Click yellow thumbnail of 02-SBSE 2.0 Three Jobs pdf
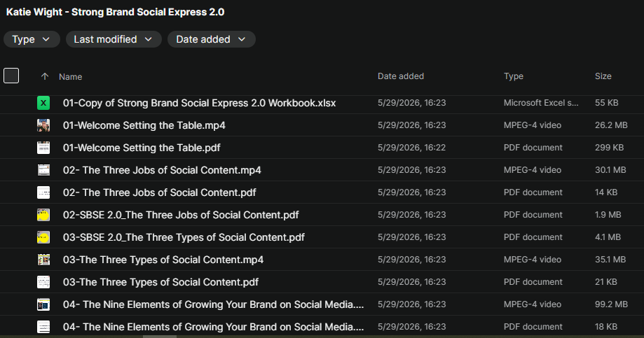Screen dimensions: 644x338 coord(43,215)
